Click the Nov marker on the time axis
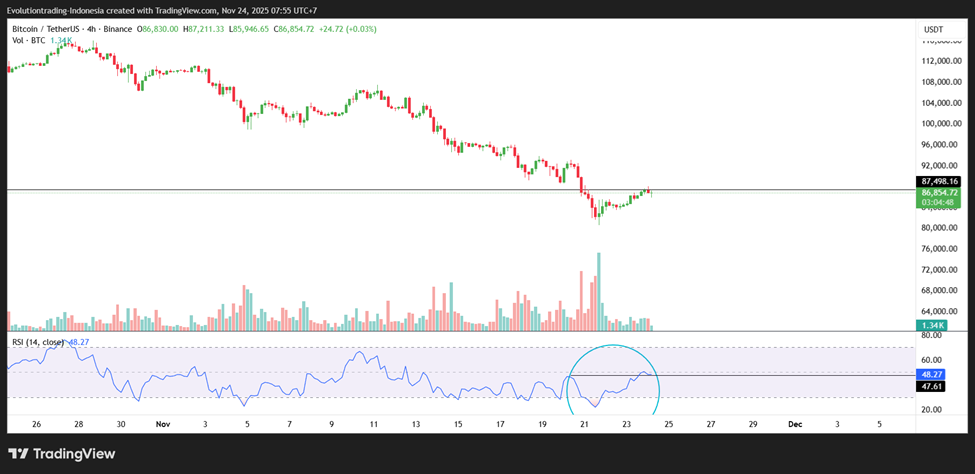 163,424
